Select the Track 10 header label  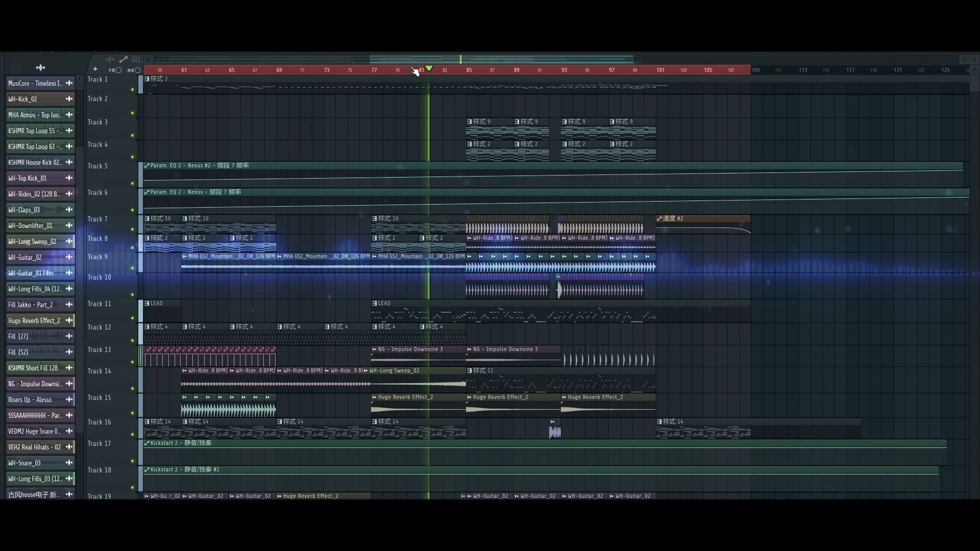coord(99,278)
